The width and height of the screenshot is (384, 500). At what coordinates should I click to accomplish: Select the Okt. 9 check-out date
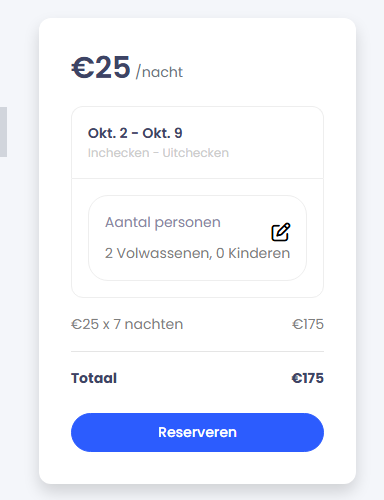click(x=162, y=133)
